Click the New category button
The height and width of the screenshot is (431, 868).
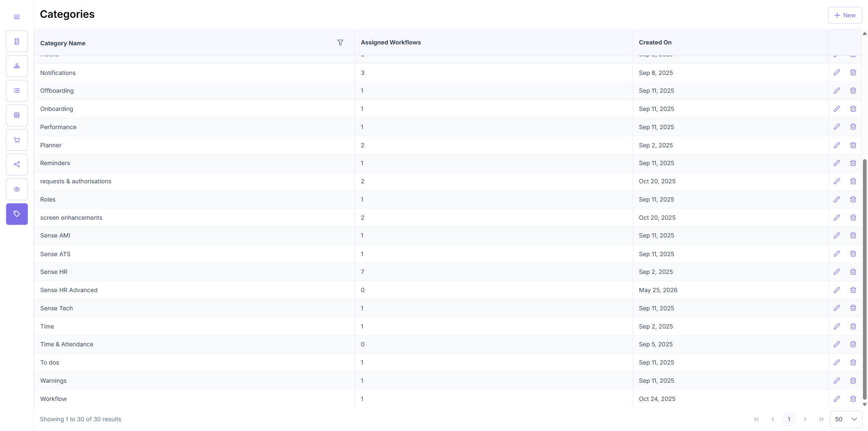(x=845, y=15)
